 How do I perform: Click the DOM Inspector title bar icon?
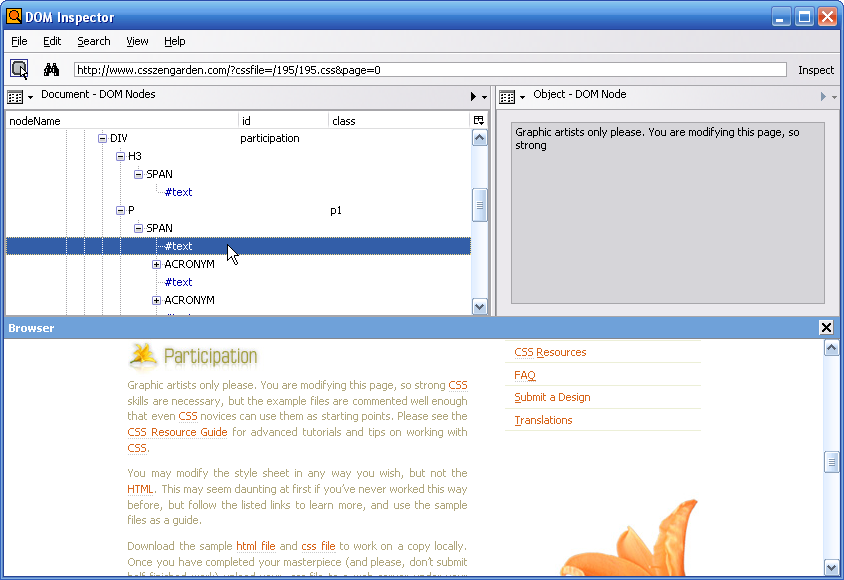coord(14,17)
